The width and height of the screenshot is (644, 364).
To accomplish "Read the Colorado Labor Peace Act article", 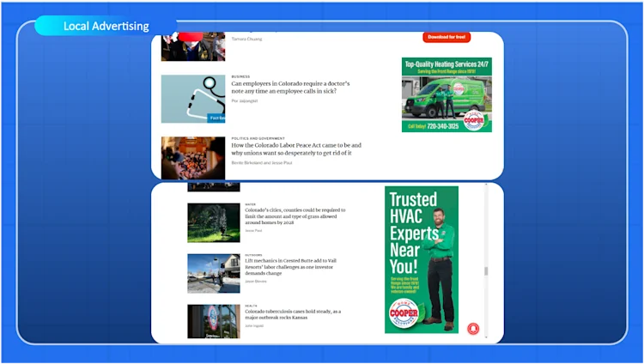I will (296, 149).
